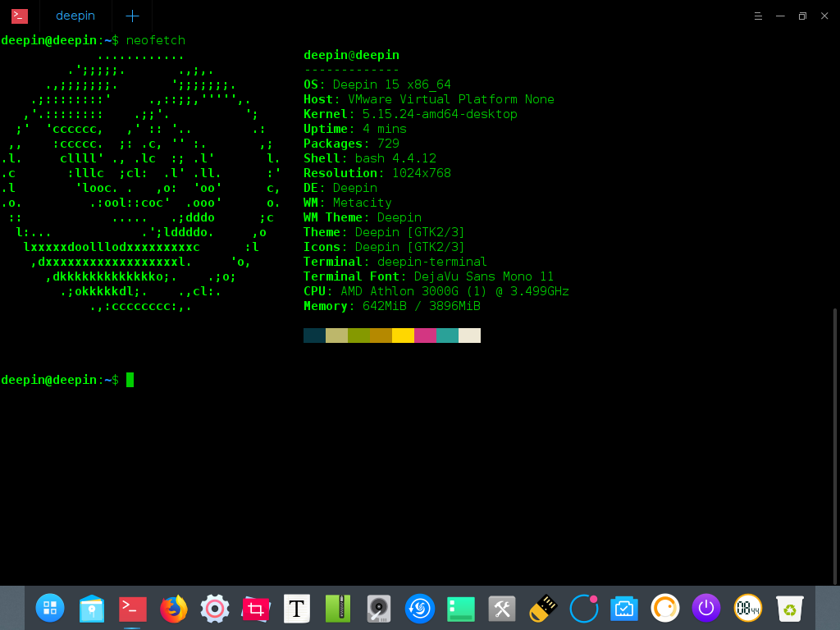The width and height of the screenshot is (840, 630).
Task: Open the blue ring with red dot icon
Action: point(584,608)
